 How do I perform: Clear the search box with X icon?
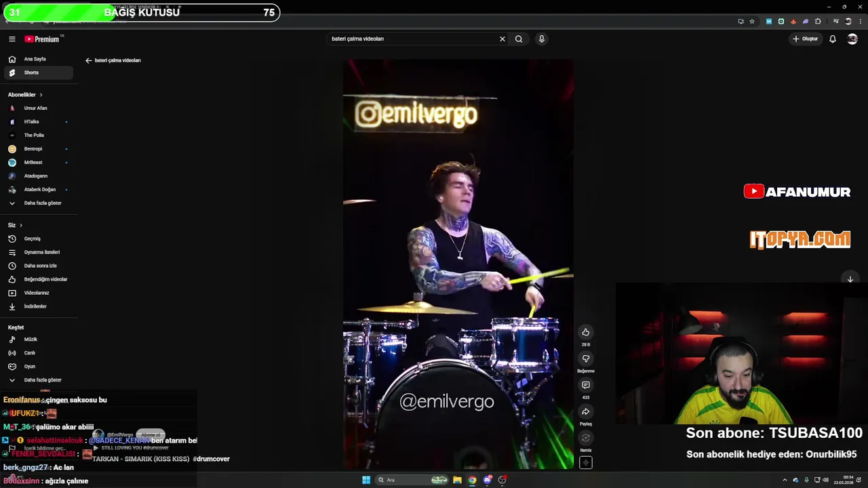tap(502, 39)
